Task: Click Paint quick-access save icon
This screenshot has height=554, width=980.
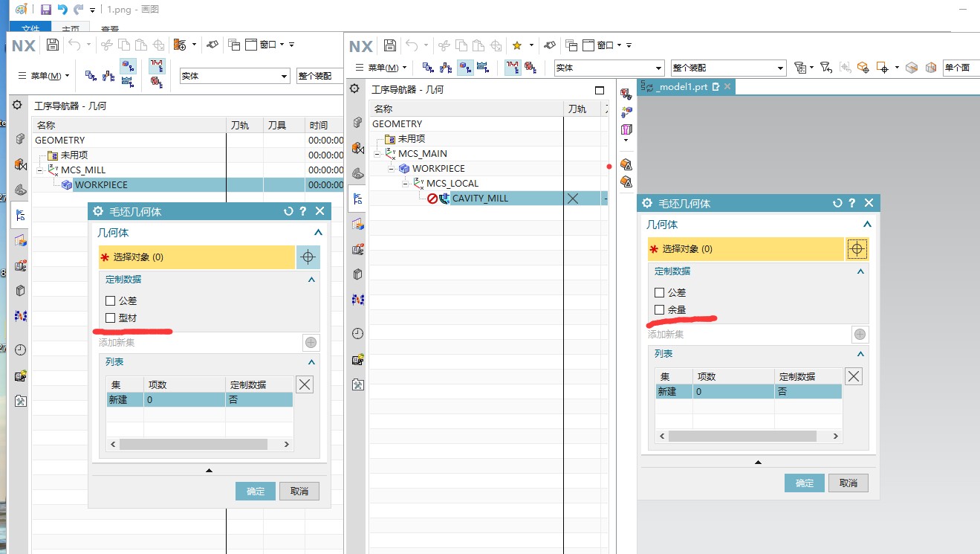Action: [46, 10]
